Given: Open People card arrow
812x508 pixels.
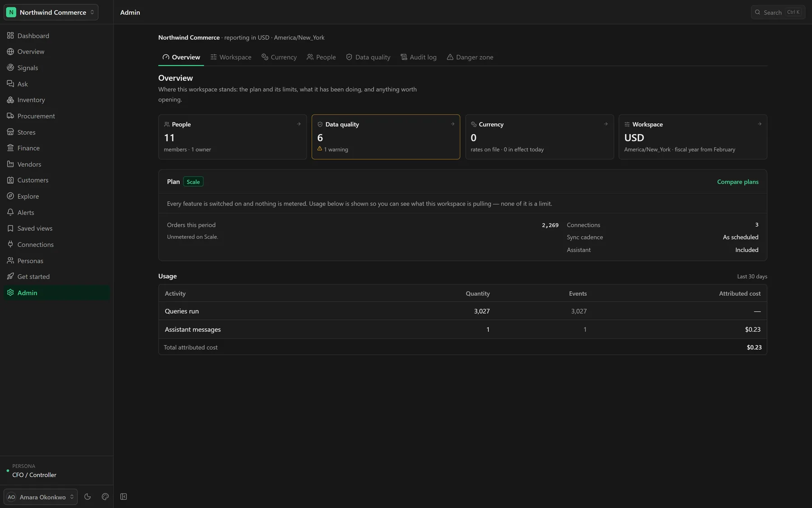Looking at the screenshot, I should pyautogui.click(x=299, y=124).
